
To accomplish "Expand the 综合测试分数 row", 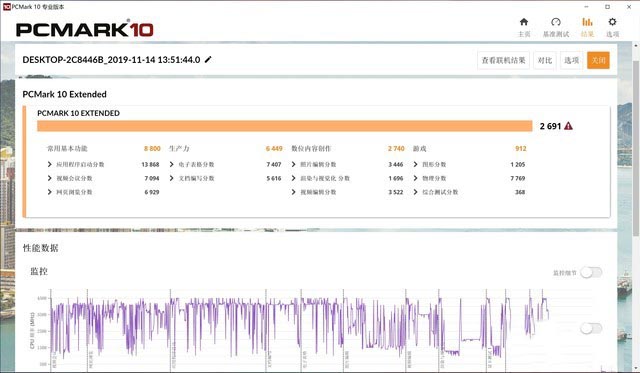I will tap(416, 192).
